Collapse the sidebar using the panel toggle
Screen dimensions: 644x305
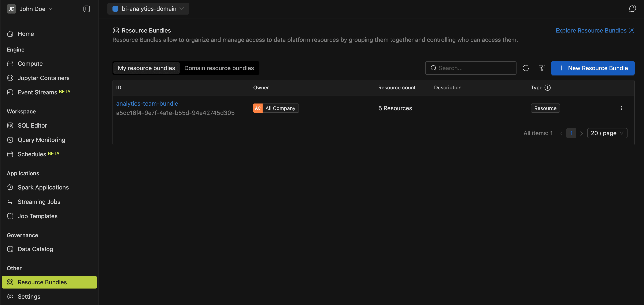[86, 9]
